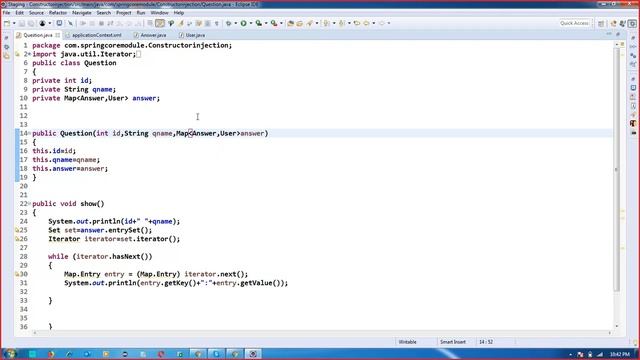Switch to the applicationContext.xml tab
This screenshot has width=640, height=360.
[96, 35]
